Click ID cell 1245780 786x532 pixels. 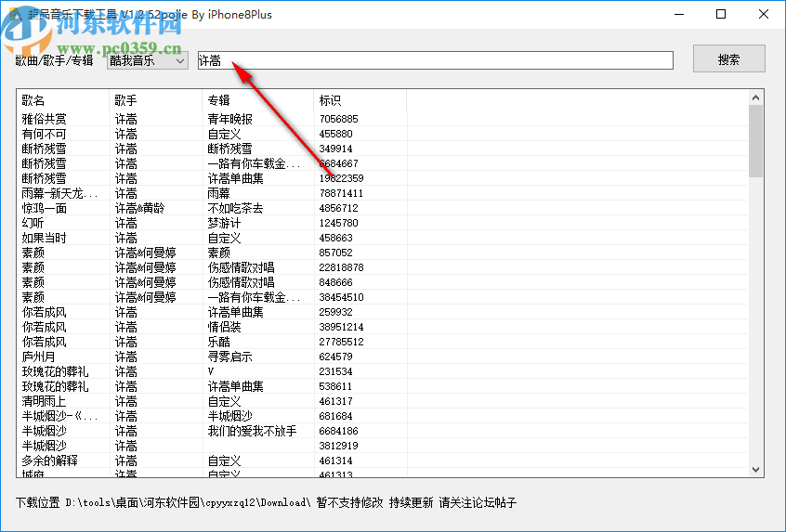(x=338, y=223)
